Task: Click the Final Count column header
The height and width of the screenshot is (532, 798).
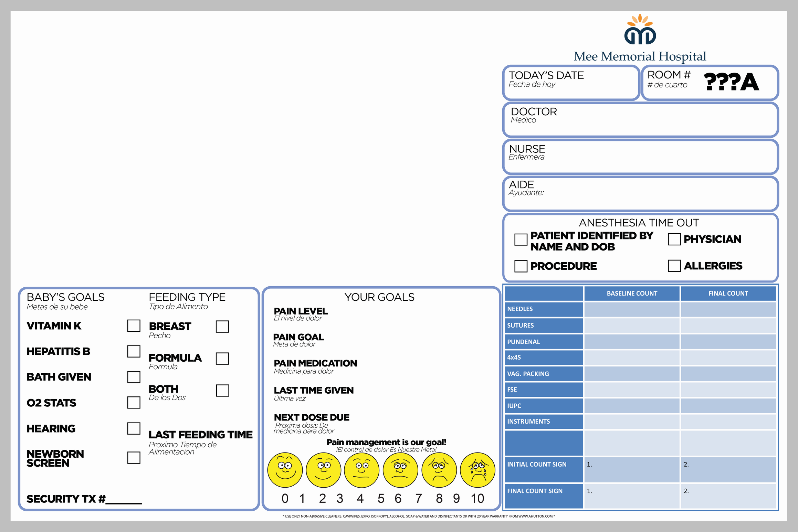Action: (728, 294)
